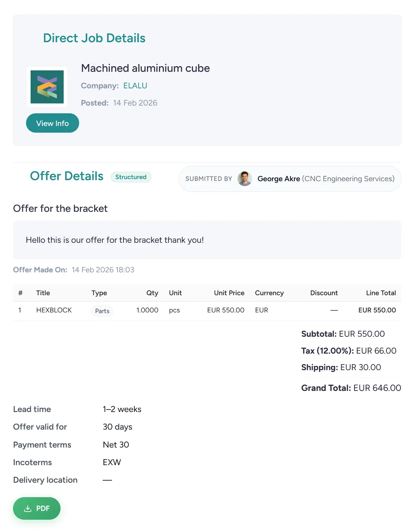Click the offer message text box
Screen dimensions: 414x532
coord(207,240)
